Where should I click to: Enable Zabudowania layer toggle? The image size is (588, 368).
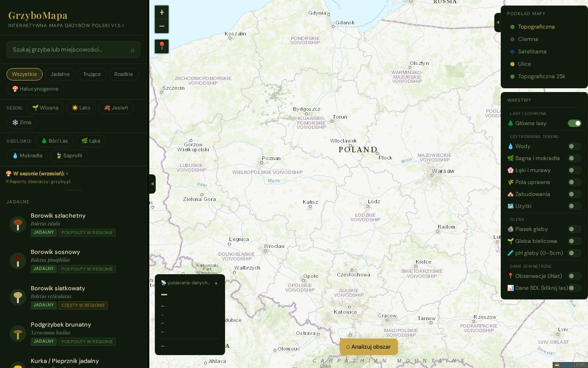click(x=575, y=194)
